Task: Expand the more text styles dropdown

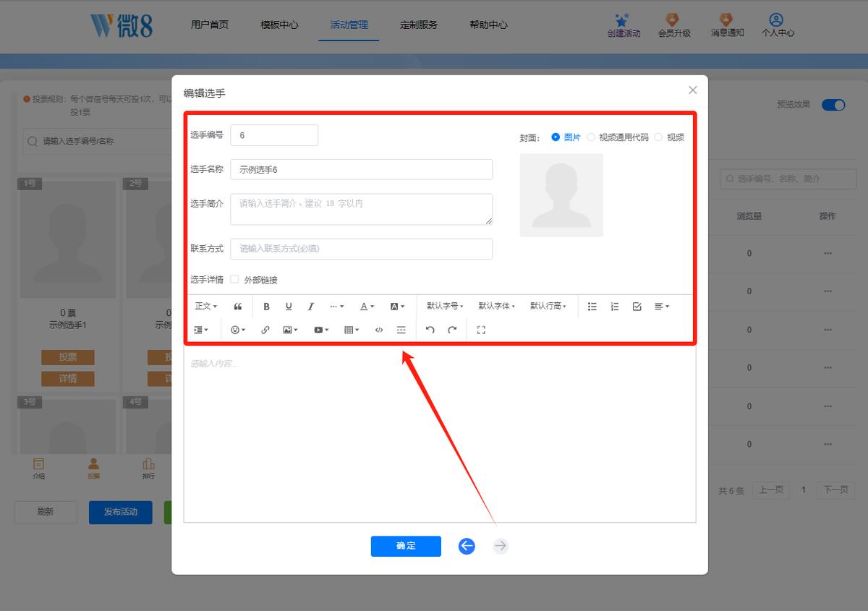Action: [336, 307]
